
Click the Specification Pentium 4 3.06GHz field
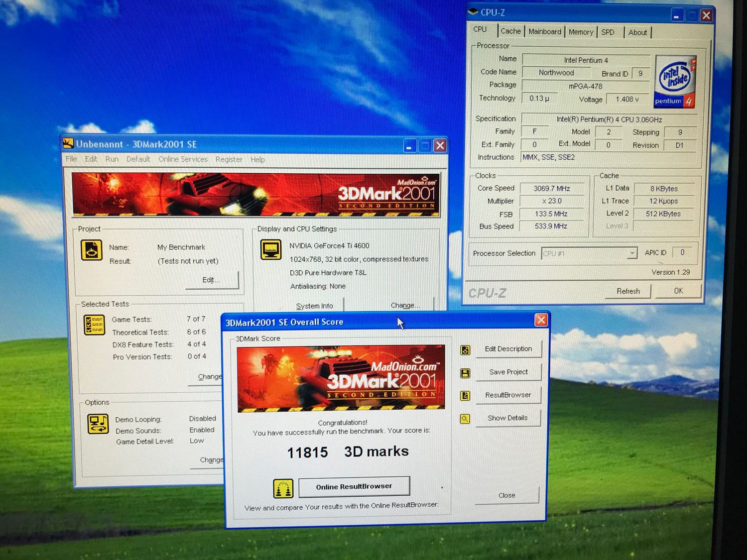[x=609, y=119]
